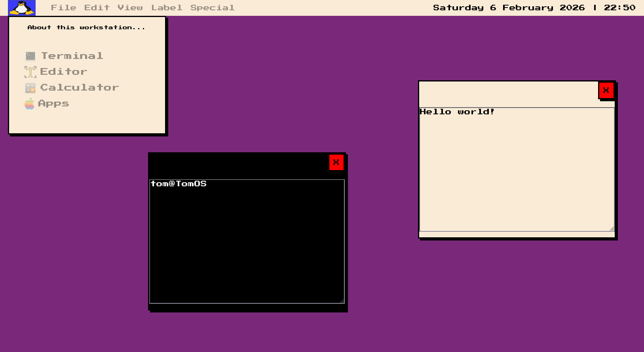
Task: Open the View menu
Action: coord(130,8)
